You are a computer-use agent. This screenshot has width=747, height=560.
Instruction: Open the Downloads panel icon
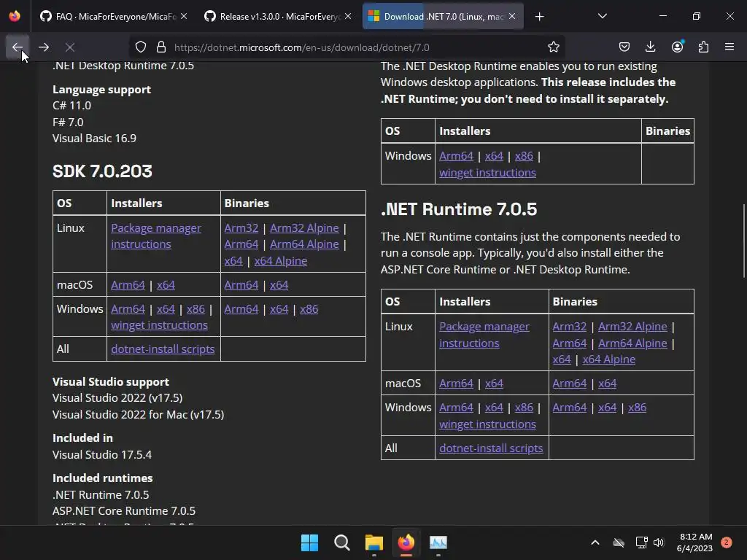click(x=650, y=47)
